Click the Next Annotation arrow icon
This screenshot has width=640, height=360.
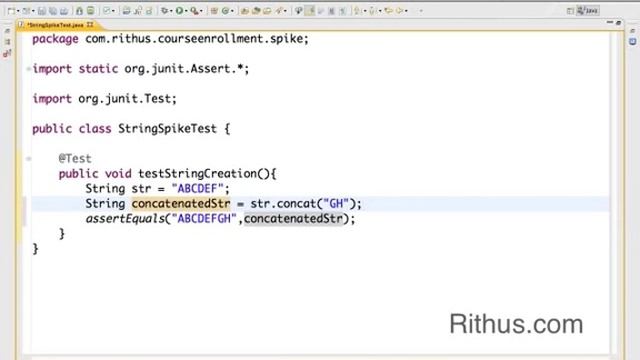click(x=357, y=11)
